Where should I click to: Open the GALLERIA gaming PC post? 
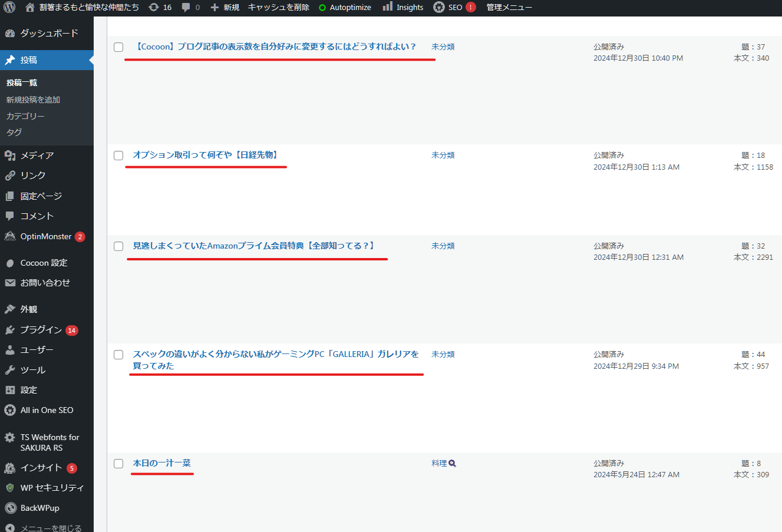point(275,354)
